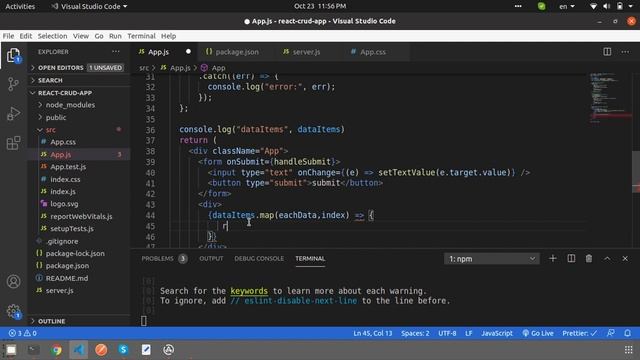This screenshot has height=360, width=640.
Task: Open text editor icon in dock
Action: tap(146, 350)
